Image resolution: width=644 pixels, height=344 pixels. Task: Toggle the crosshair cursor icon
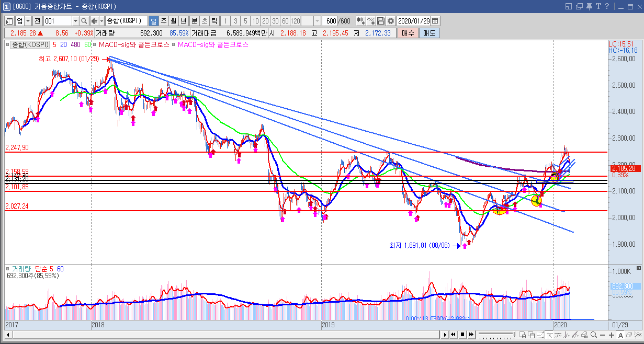click(x=549, y=335)
